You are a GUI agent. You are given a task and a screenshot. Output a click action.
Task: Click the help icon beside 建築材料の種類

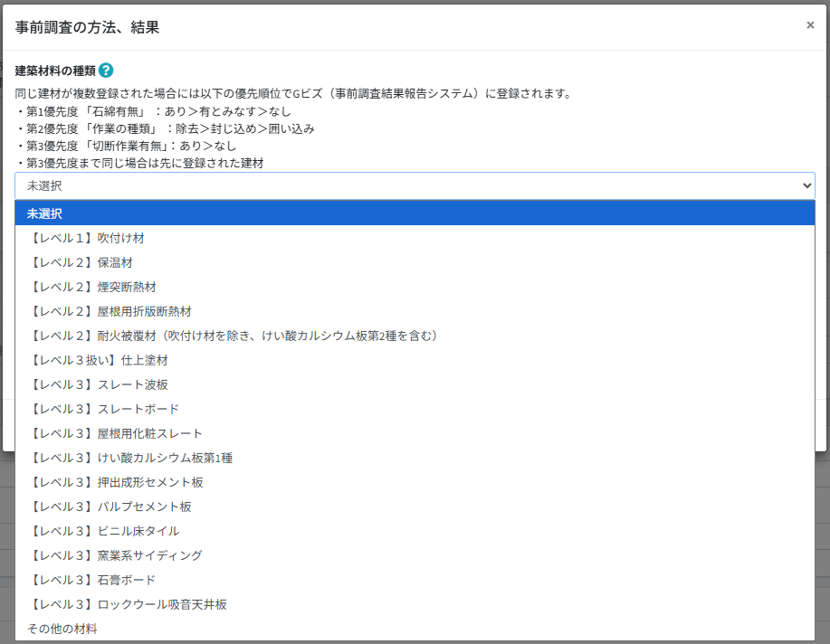[106, 71]
